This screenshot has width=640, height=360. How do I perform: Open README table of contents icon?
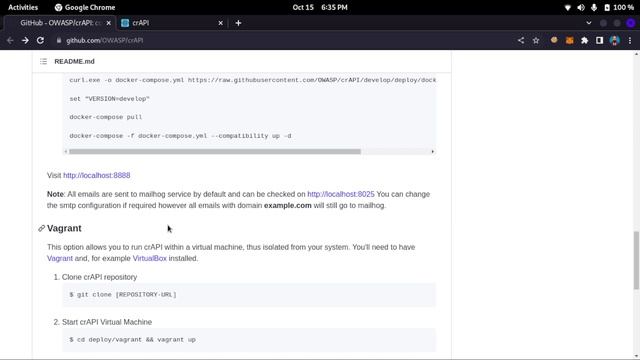[x=43, y=61]
